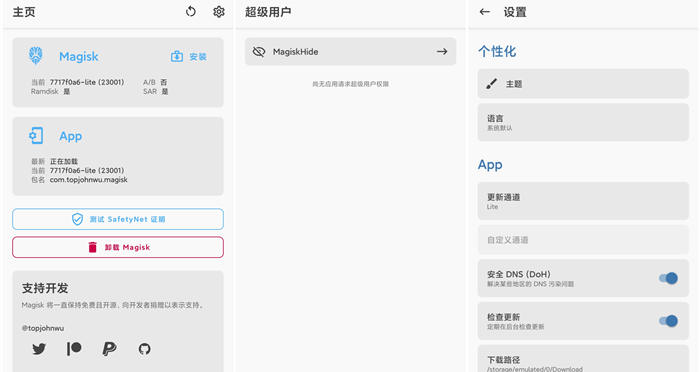Viewport: 700px width, 372px height.
Task: Tap the refresh icon on home header
Action: pyautogui.click(x=191, y=12)
